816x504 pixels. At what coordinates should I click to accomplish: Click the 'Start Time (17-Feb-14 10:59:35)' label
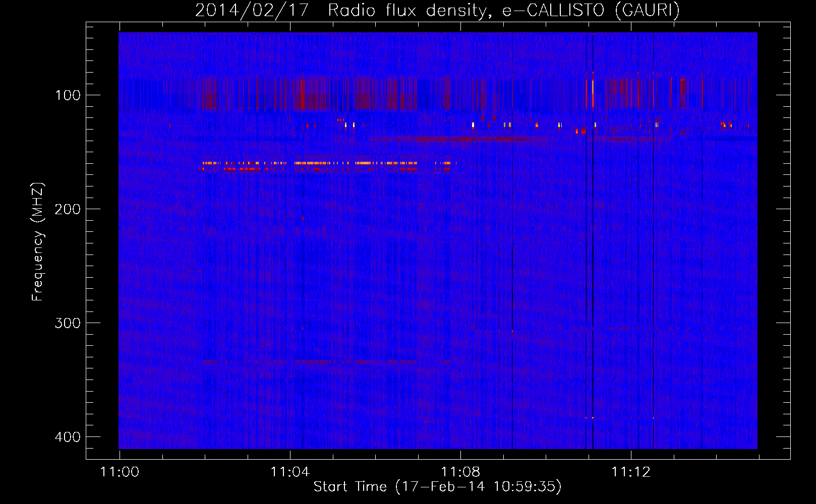[x=437, y=487]
